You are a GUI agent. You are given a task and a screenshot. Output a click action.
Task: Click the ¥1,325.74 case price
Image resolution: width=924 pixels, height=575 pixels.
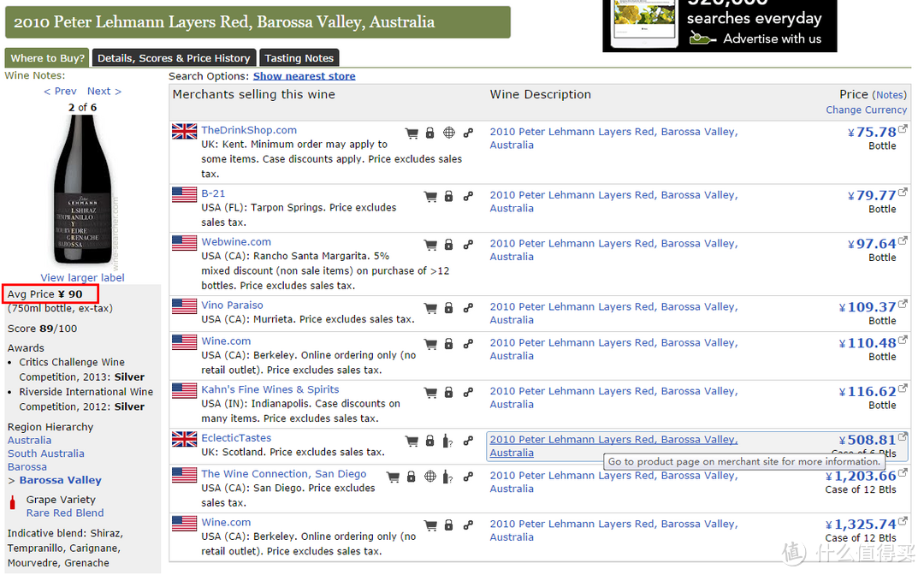click(861, 525)
